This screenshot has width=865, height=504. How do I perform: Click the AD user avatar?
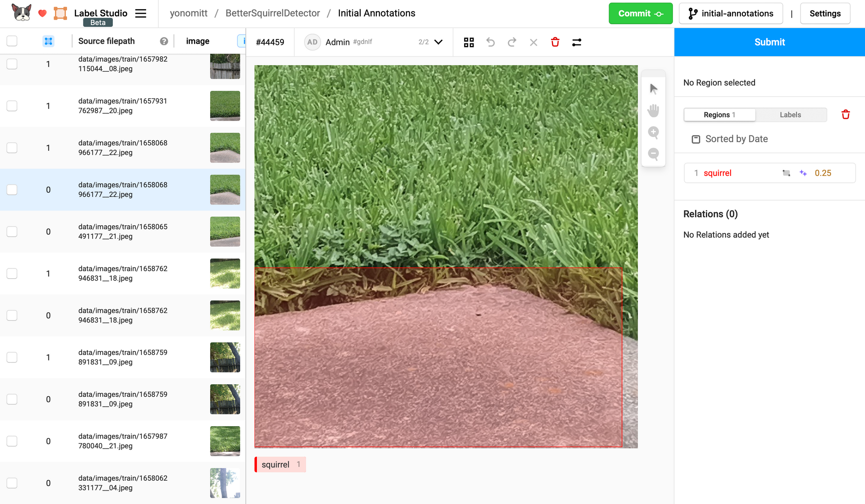tap(312, 42)
